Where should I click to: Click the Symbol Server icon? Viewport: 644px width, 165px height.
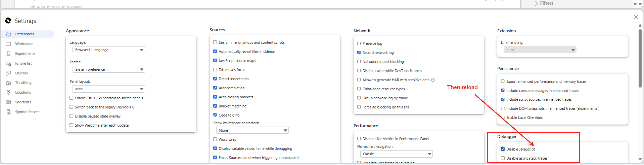click(x=8, y=112)
